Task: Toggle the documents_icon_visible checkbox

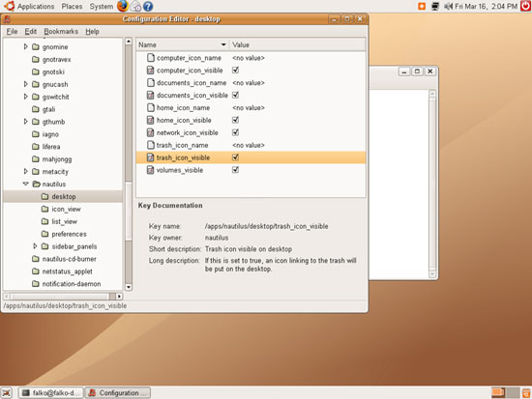Action: 235,95
